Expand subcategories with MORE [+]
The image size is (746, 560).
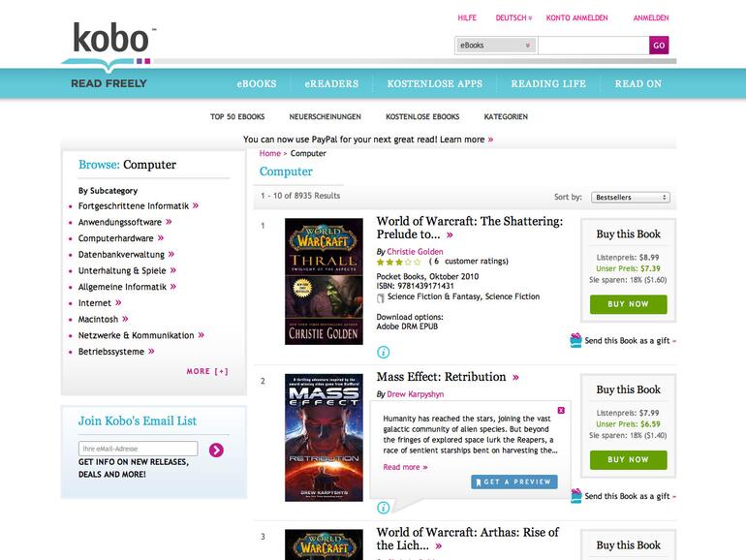click(x=207, y=371)
